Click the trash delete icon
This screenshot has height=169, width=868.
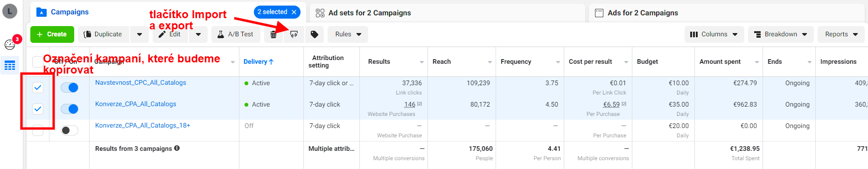pos(273,34)
